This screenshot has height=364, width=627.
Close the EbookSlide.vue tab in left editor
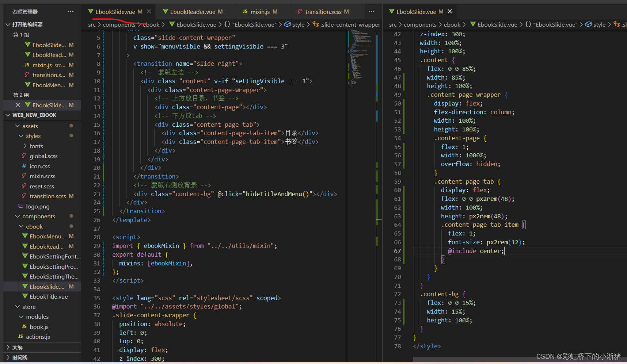[x=149, y=12]
